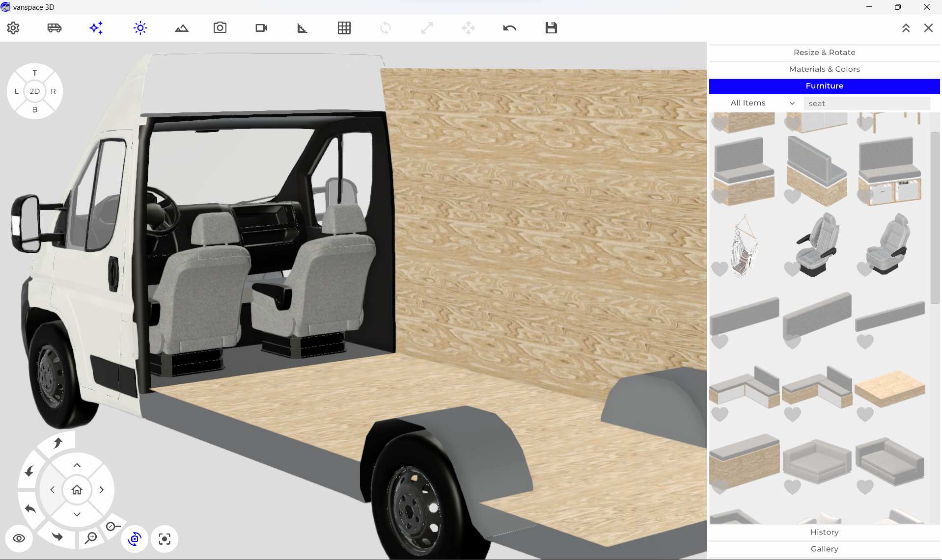This screenshot has height=560, width=942.
Task: Click the van vehicle icon in toolbar
Action: 55,28
